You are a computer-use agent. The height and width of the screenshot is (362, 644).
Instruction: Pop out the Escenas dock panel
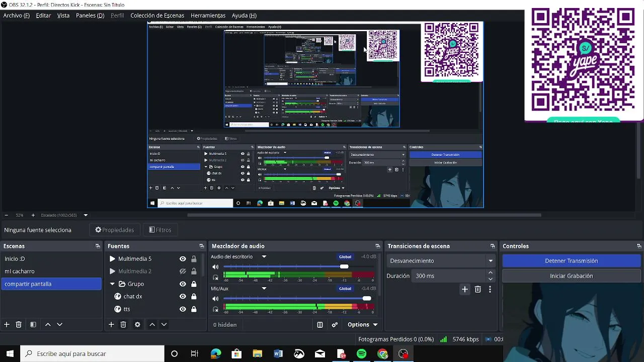[98, 246]
